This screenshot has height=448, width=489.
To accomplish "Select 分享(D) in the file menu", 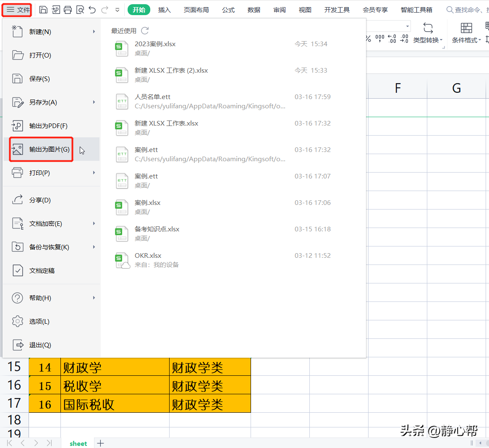I will (52, 200).
